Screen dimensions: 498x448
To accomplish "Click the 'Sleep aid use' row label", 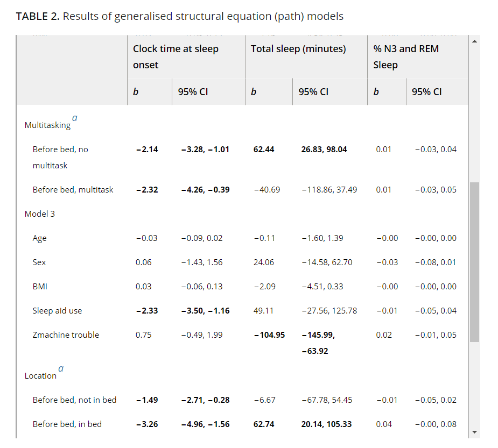I will click(x=57, y=310).
